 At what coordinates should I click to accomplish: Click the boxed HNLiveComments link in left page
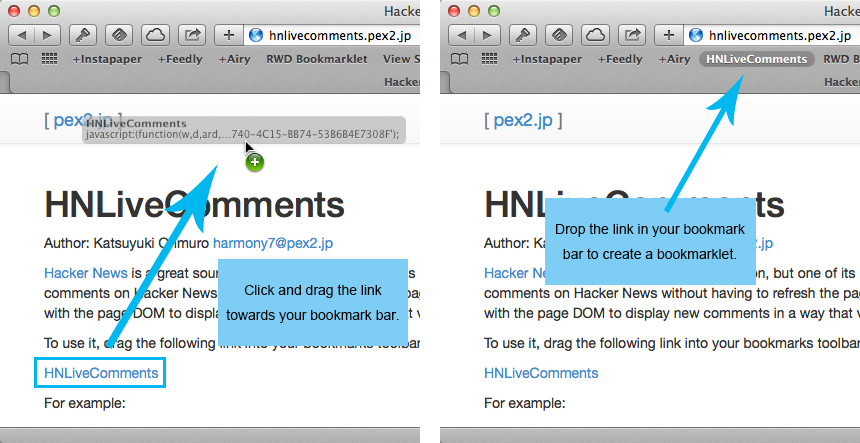(100, 373)
